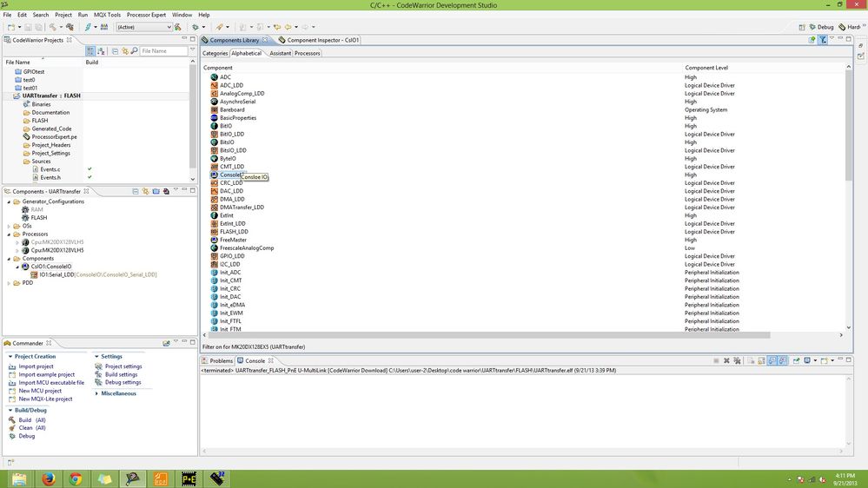
Task: Select the FLASH configuration gear icon
Action: click(25, 217)
